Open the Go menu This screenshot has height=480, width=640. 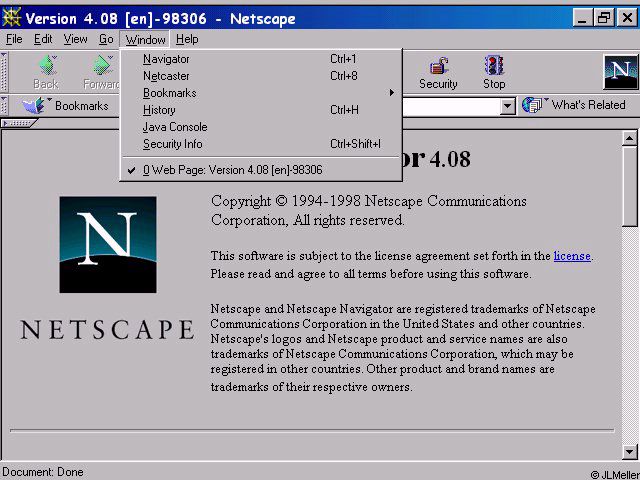click(x=106, y=39)
